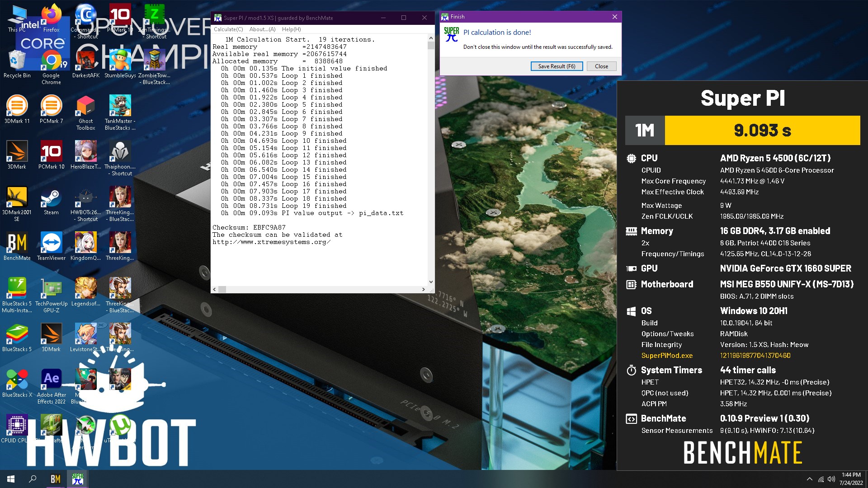The image size is (868, 488).
Task: Click 'Checksum: EBFC9A87' line in Super PI
Action: 249,227
